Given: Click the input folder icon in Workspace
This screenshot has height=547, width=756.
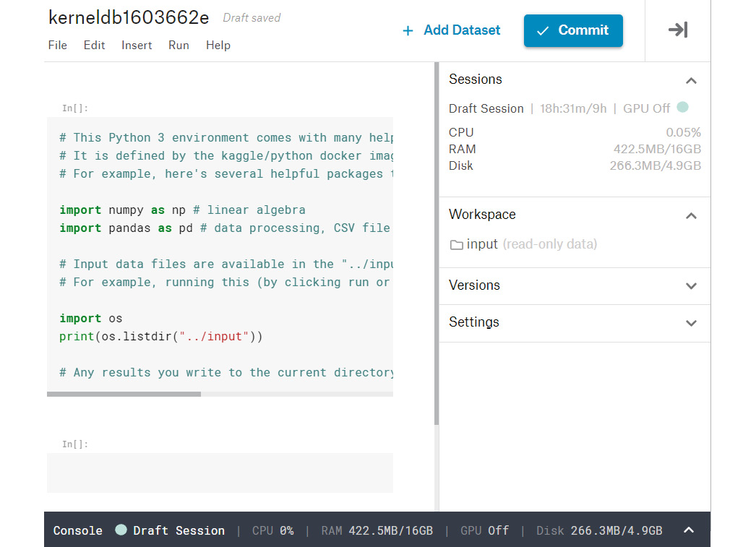Looking at the screenshot, I should (456, 245).
